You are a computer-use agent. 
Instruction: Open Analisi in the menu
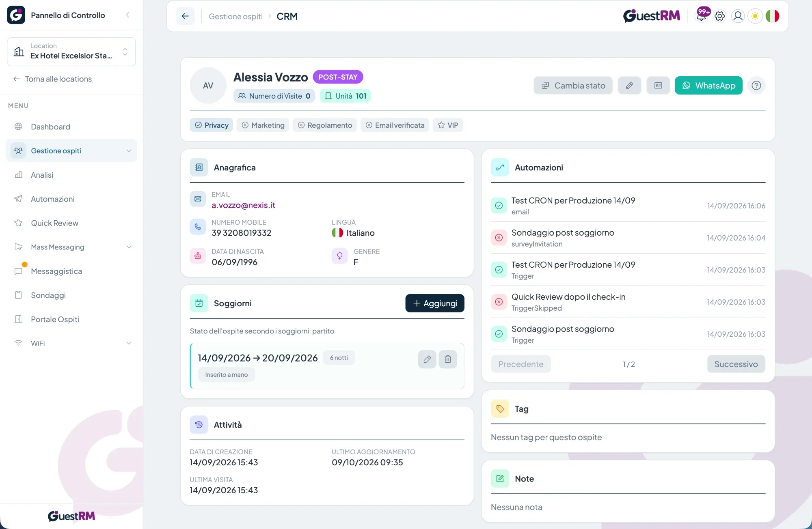(x=71, y=174)
